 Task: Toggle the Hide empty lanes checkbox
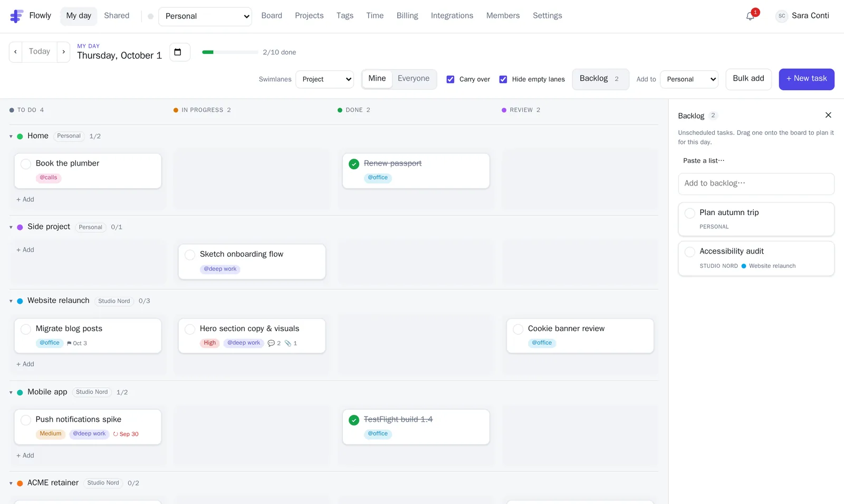(503, 79)
